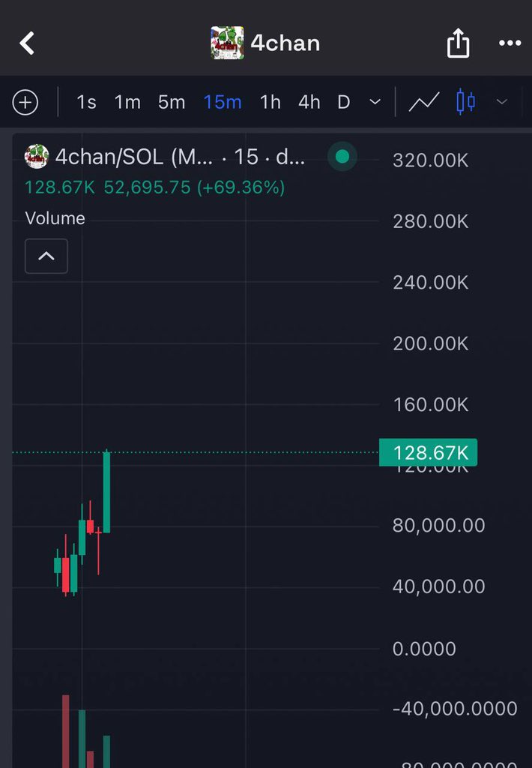Tap the 4chan title text in header

pos(285,43)
